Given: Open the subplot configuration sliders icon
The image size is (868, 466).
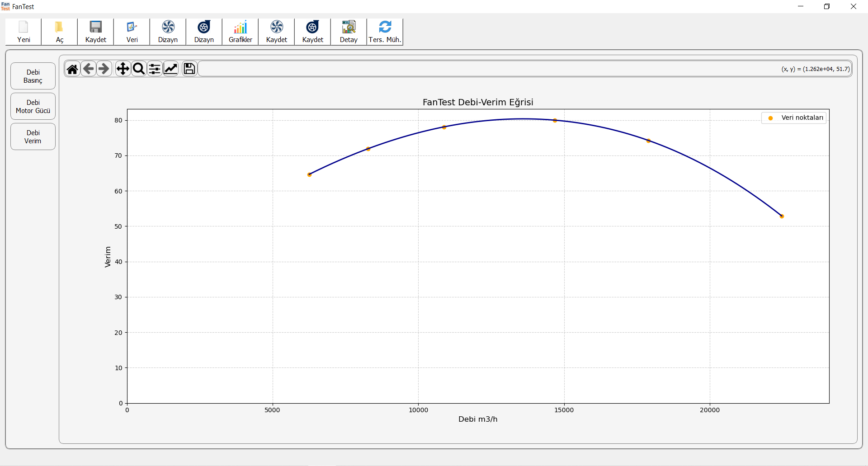Looking at the screenshot, I should [155, 69].
